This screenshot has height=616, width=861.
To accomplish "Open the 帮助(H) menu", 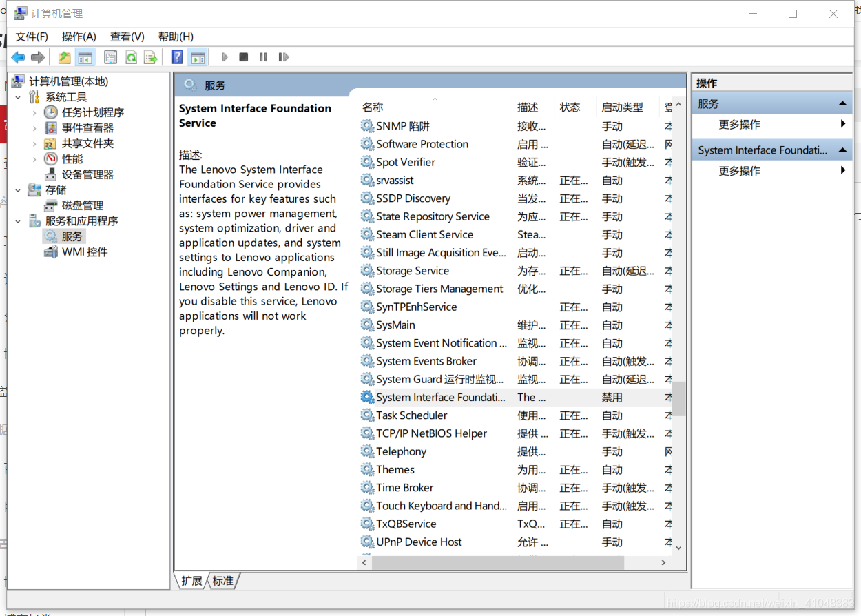I will [x=176, y=37].
